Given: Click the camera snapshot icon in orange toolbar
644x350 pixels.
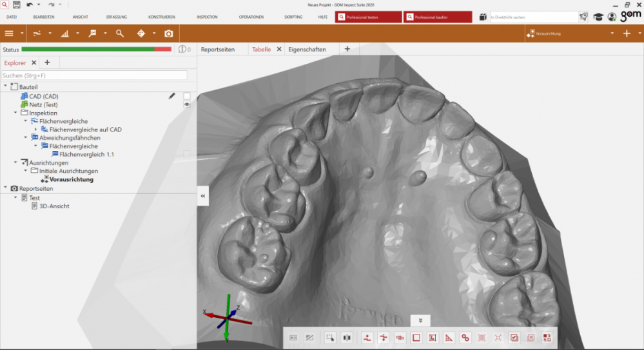Looking at the screenshot, I should 168,34.
